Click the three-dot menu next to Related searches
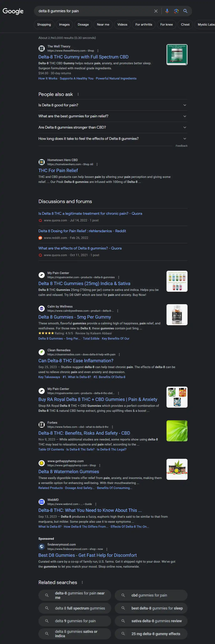The height and width of the screenshot is (644, 215). pyautogui.click(x=82, y=582)
